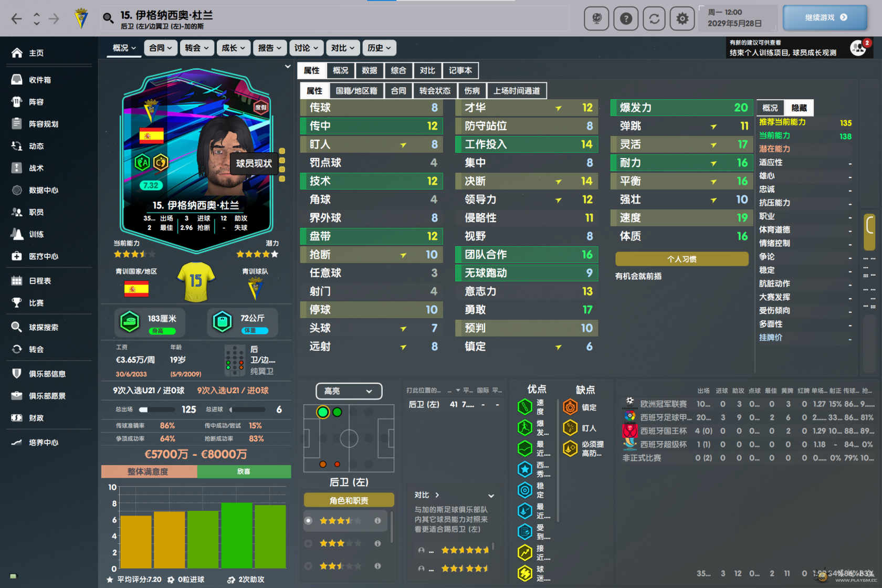This screenshot has height=588, width=882.
Task: Switch to the 记事本 notebook tab
Action: pos(460,70)
